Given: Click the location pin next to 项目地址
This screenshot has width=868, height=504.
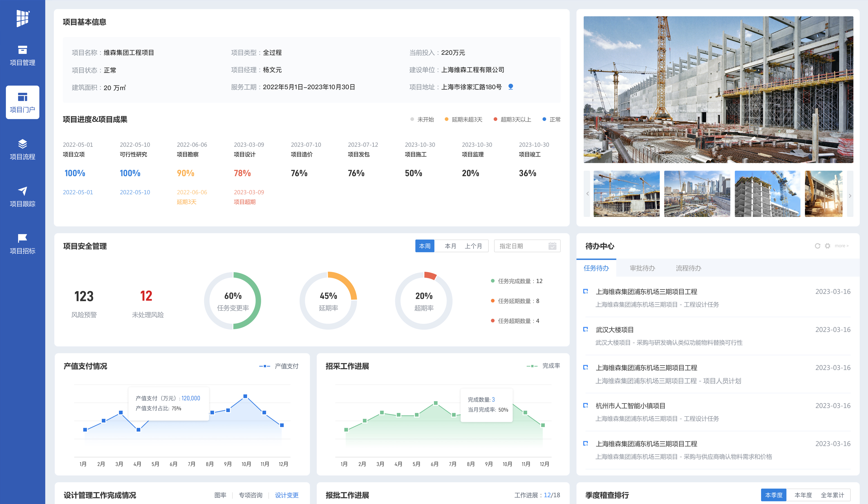Looking at the screenshot, I should pyautogui.click(x=510, y=87).
